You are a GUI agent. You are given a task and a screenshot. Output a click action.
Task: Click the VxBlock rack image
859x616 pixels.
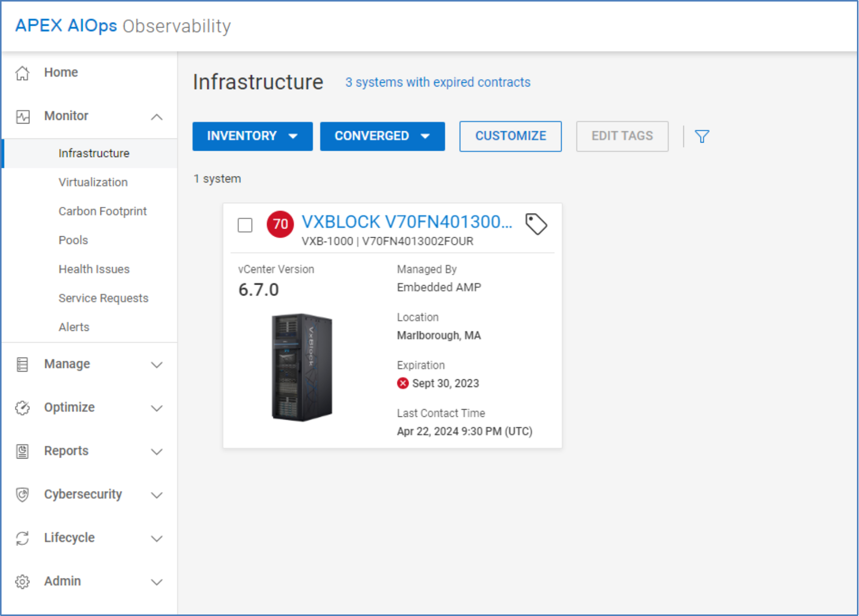click(x=302, y=367)
